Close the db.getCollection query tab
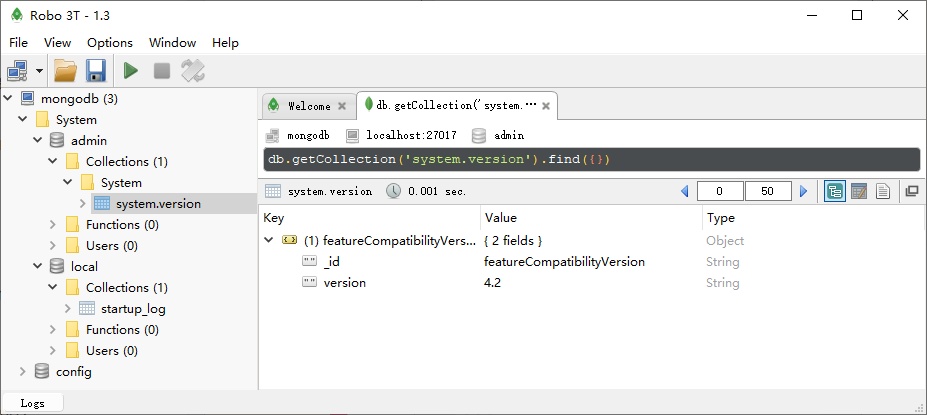 click(x=547, y=105)
